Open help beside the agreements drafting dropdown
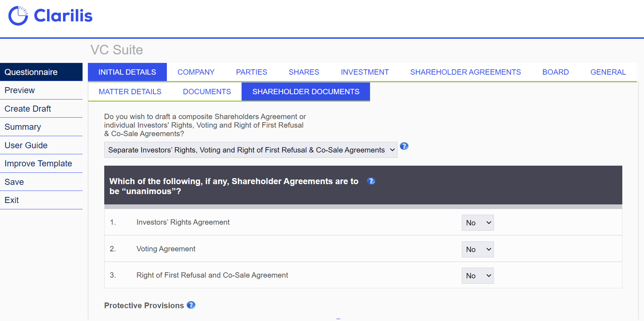The width and height of the screenshot is (644, 321). 404,146
